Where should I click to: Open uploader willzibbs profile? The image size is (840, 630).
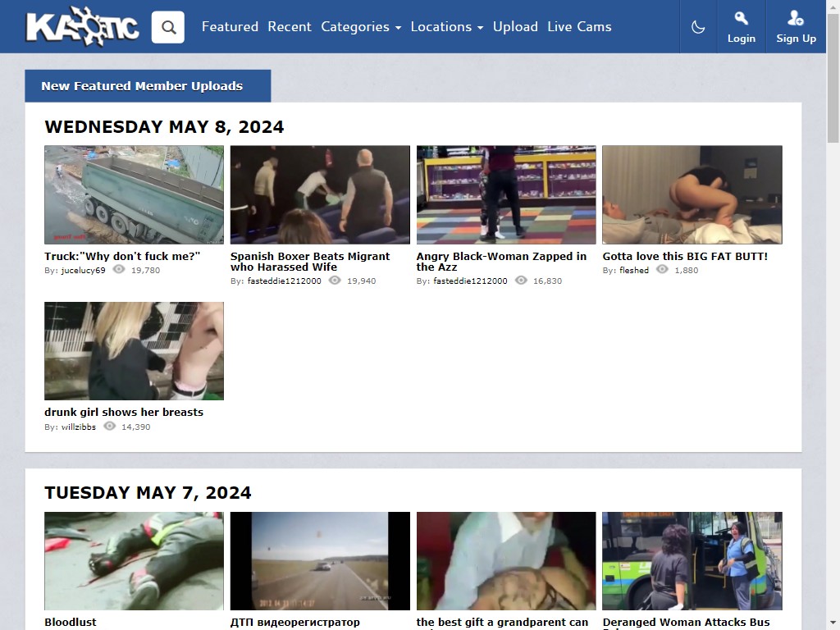tap(78, 427)
